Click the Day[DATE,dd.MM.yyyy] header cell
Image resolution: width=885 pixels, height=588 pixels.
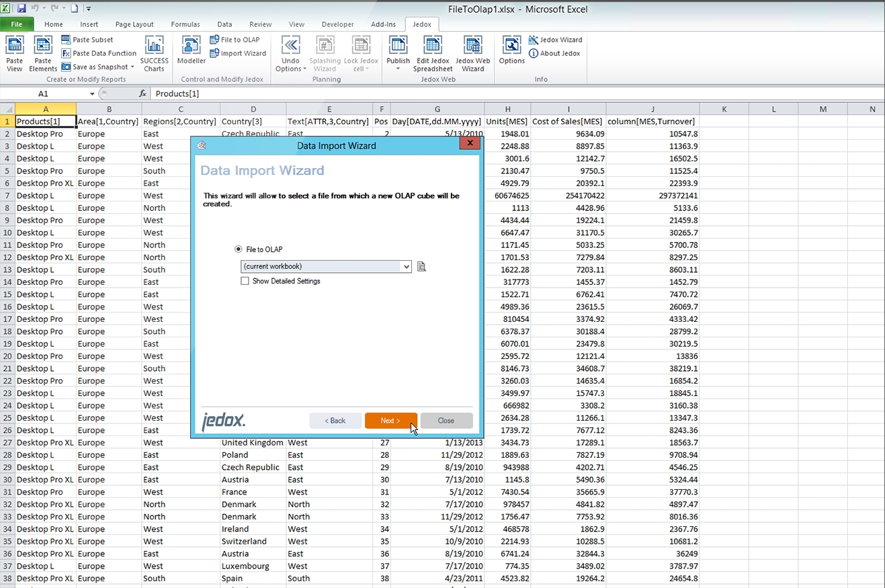click(437, 122)
